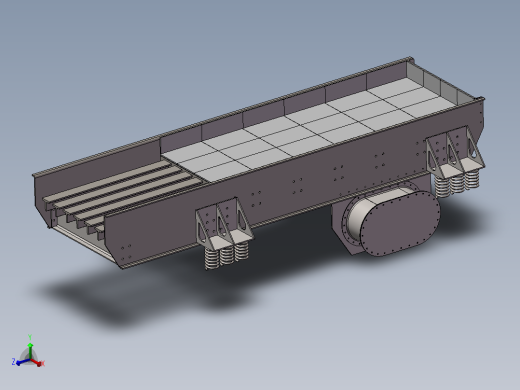The width and height of the screenshot is (520, 390).
Task: Select the front spring set below the triangular bracket
Action: (x=226, y=255)
